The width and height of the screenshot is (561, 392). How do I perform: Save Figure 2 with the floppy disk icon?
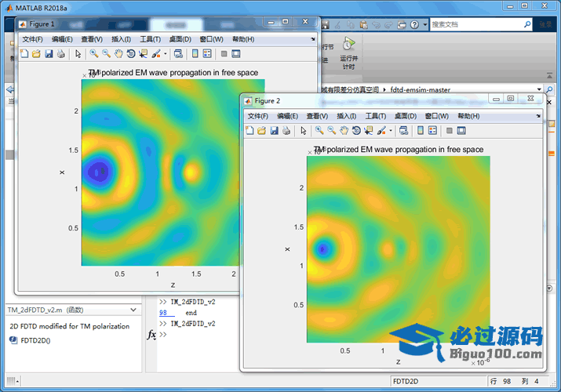274,131
